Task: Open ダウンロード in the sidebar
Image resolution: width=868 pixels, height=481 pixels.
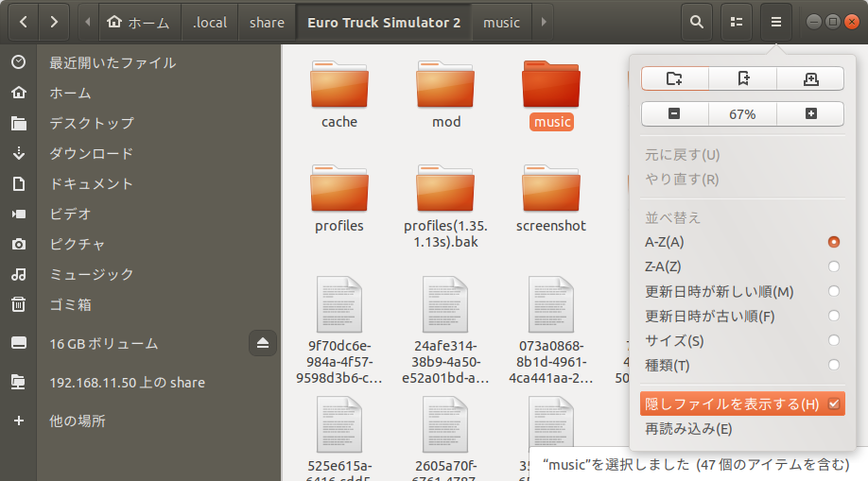Action: click(x=141, y=153)
